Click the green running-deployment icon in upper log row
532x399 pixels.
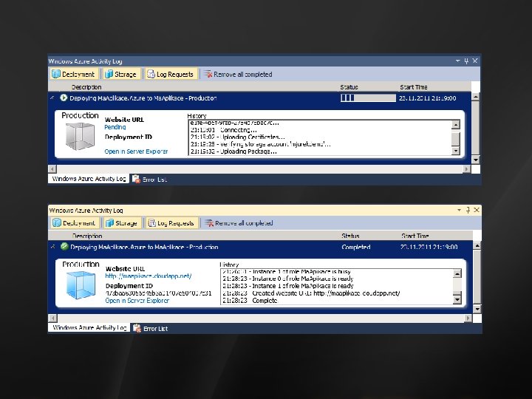pos(63,98)
